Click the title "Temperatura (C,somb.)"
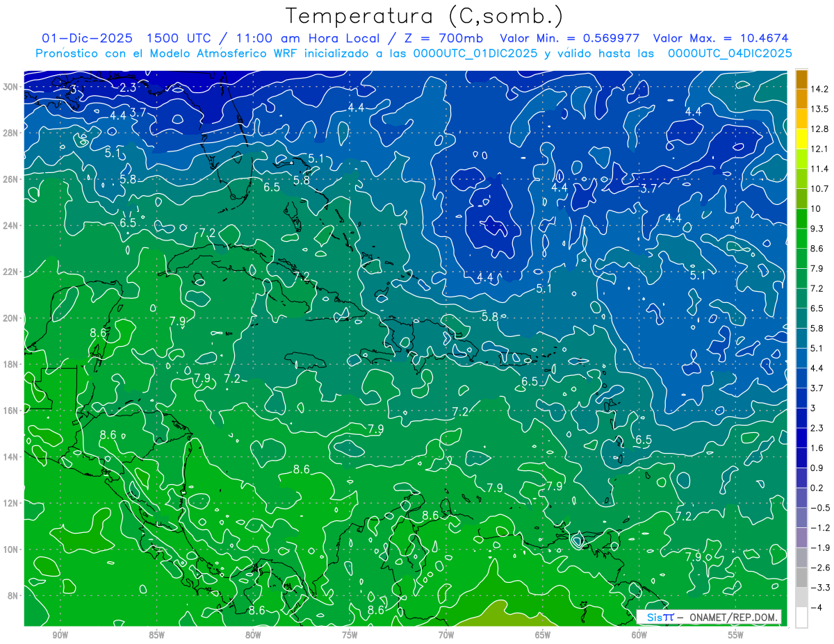This screenshot has height=644, width=834. 424,15
